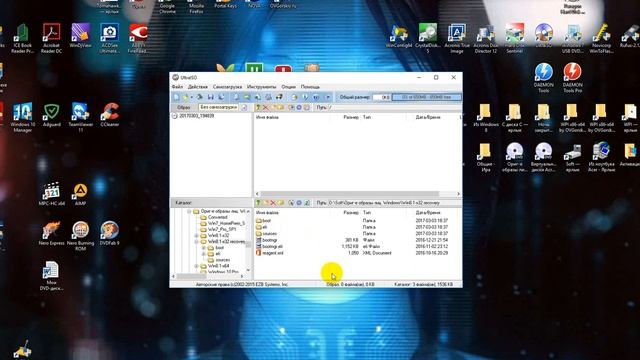The image size is (640, 360).
Task: Open the AIMP desktop shortcut
Action: click(80, 194)
